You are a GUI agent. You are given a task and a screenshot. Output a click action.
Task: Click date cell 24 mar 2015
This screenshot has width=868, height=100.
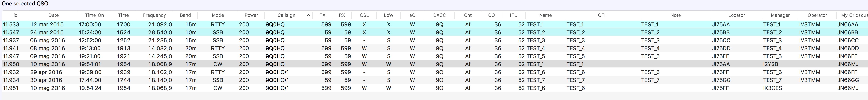click(x=47, y=32)
